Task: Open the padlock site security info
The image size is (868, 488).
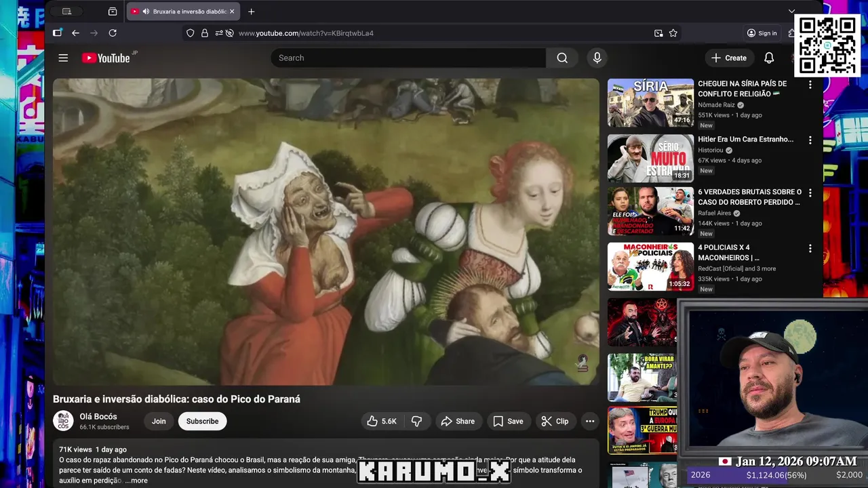Action: pos(204,33)
